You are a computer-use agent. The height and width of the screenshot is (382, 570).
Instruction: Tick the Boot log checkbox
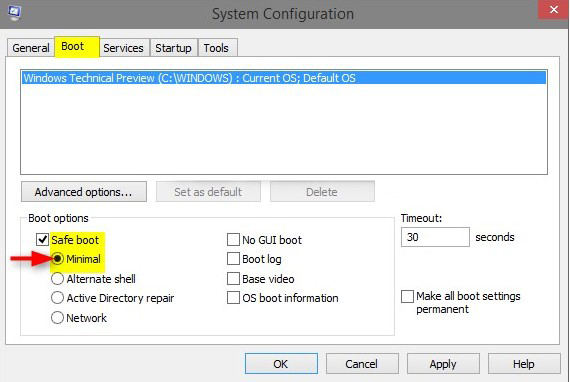tap(233, 259)
